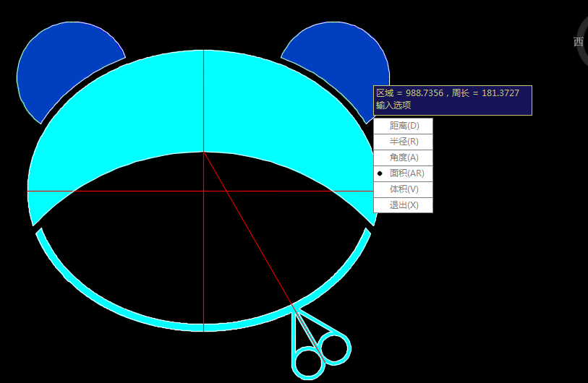This screenshot has height=383, width=588.
Task: Choose 体积(V) volume measurement
Action: tap(404, 189)
